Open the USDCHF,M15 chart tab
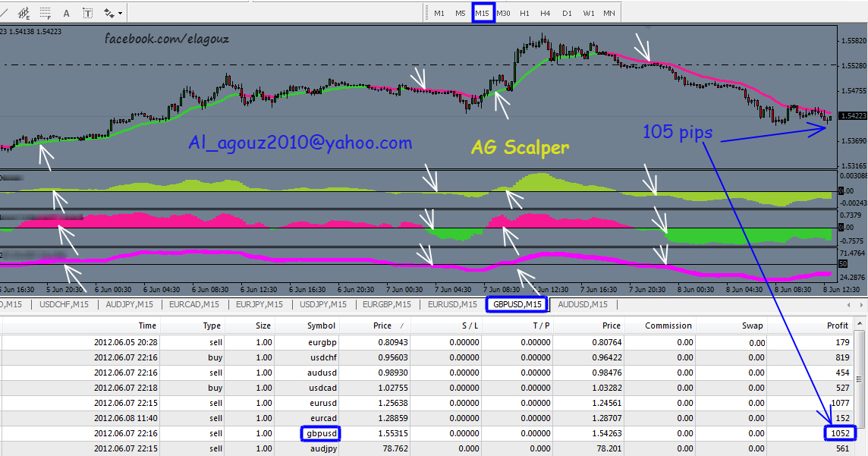Screen dimensions: 868x456 64,304
